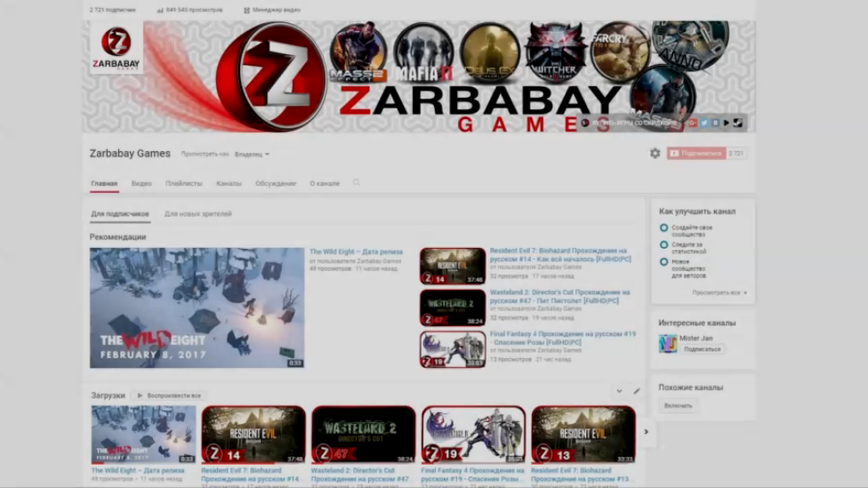Click 'Просмотреть все' expander link
Screen dimensions: 868x488
pos(719,292)
